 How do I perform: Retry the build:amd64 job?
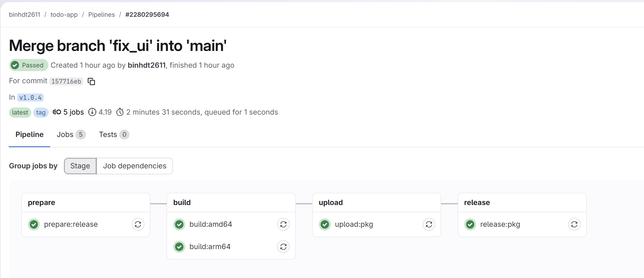coord(283,224)
